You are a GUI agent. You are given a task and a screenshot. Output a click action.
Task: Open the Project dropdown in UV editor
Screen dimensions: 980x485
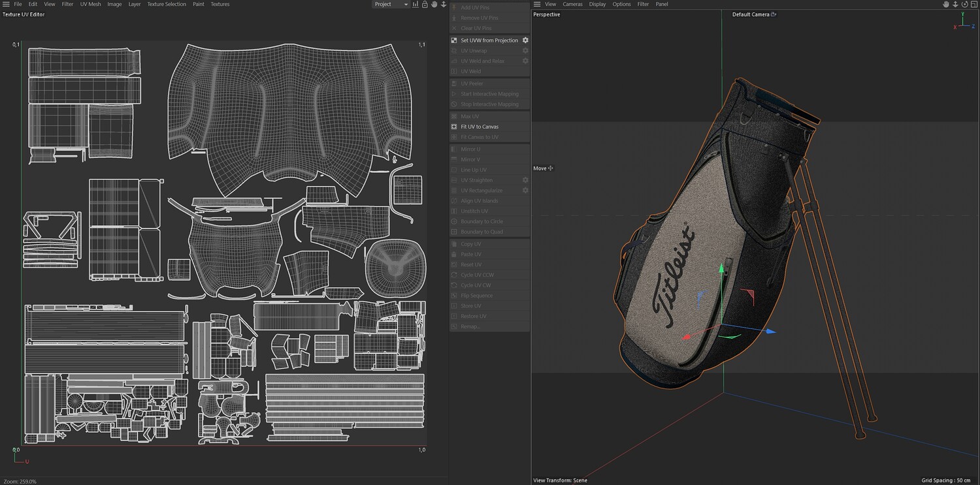tap(391, 4)
